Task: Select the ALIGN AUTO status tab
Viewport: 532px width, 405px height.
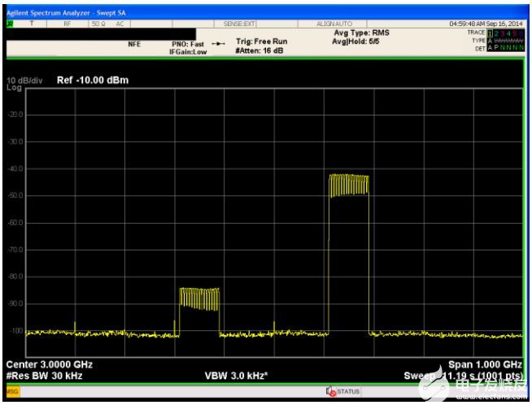Action: (x=334, y=24)
